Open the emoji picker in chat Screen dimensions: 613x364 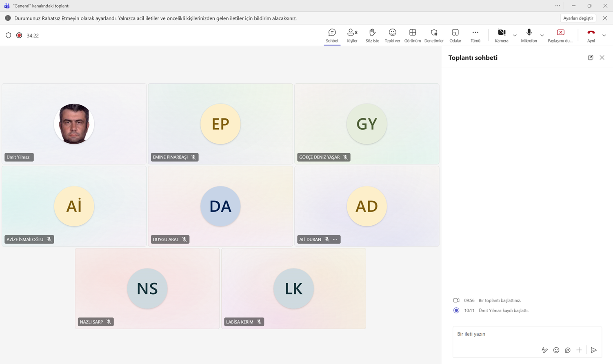click(x=556, y=350)
